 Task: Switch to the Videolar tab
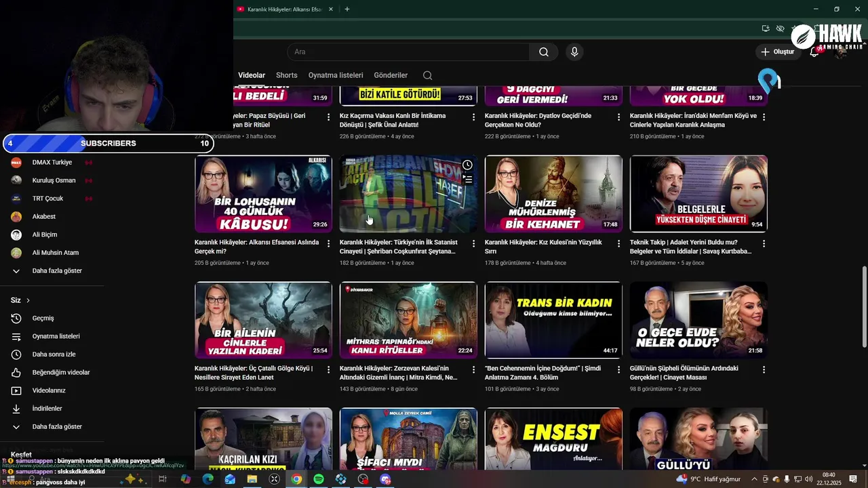pos(252,75)
